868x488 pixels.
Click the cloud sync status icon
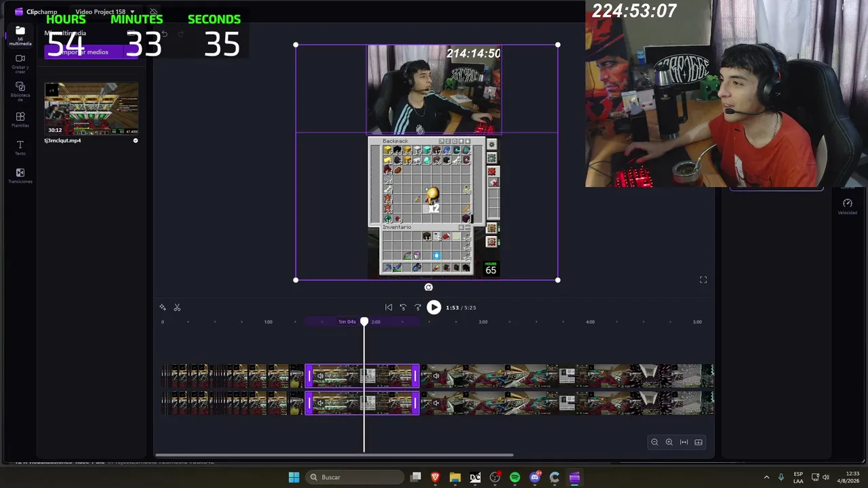click(x=154, y=12)
